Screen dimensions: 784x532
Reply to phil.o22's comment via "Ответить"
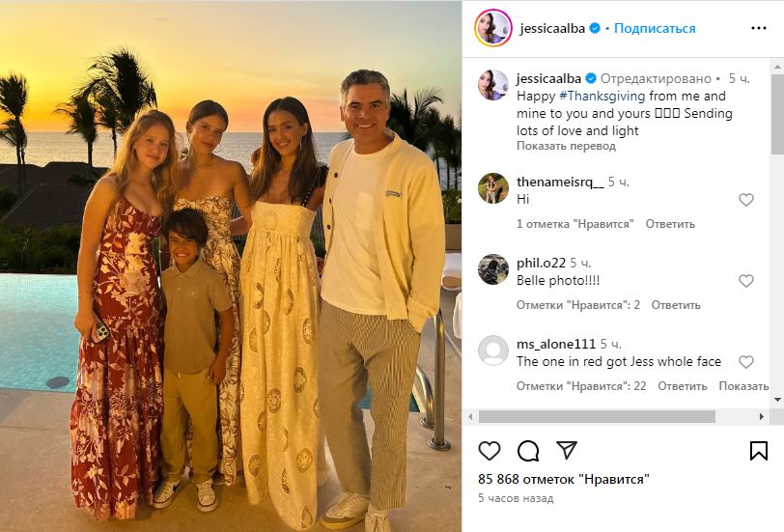pos(676,305)
